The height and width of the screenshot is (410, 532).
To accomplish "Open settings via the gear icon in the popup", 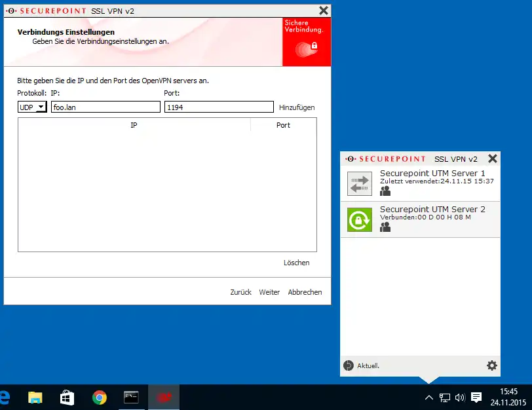I will (492, 365).
